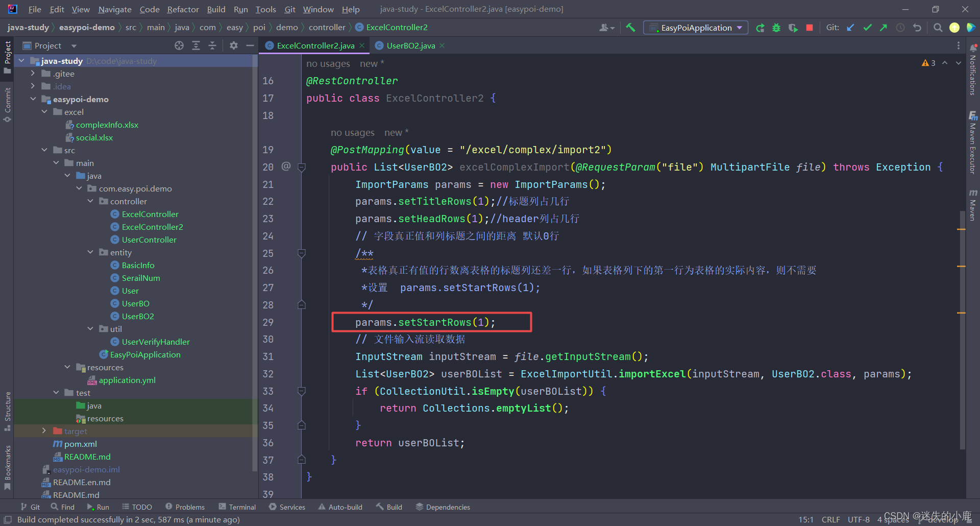Toggle the Maven tool window
The width and height of the screenshot is (980, 526).
click(x=973, y=205)
